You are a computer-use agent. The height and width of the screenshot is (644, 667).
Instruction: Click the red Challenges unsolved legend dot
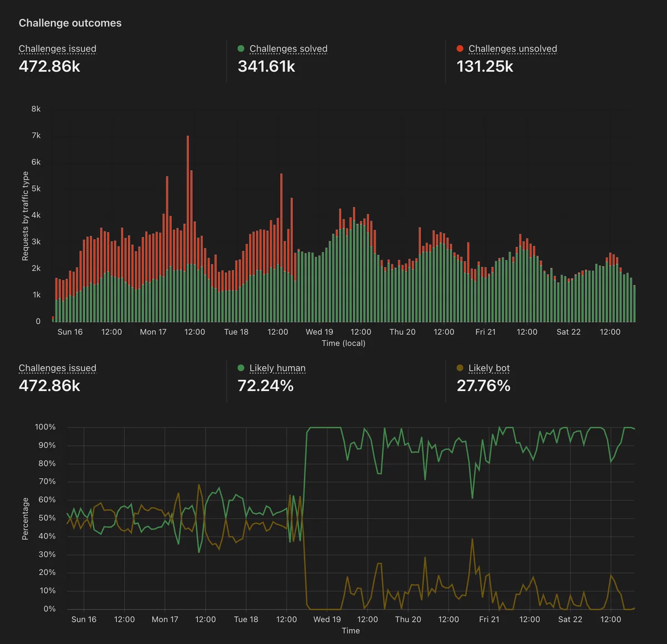[x=460, y=48]
